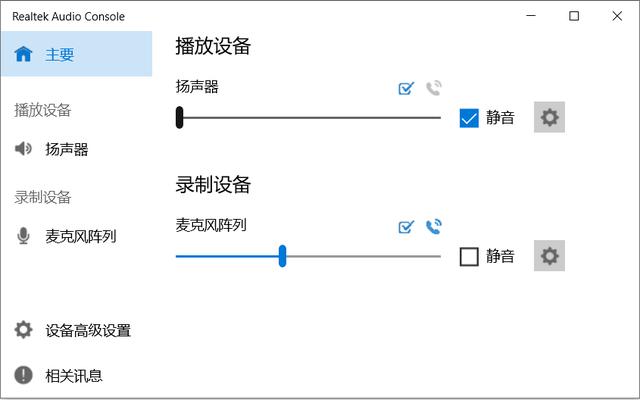Select the 主要 tab in sidebar
This screenshot has width=640, height=400.
pos(76,54)
